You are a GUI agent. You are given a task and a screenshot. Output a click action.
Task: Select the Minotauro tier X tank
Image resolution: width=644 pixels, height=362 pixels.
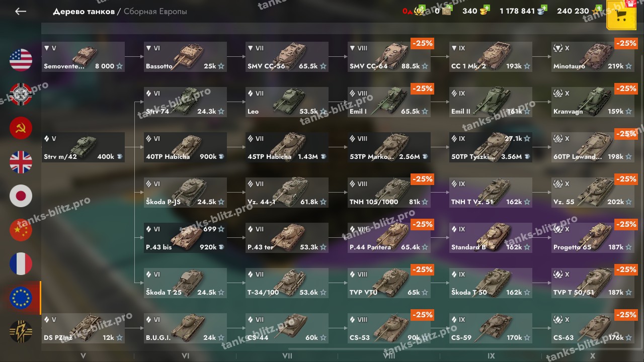(x=593, y=56)
